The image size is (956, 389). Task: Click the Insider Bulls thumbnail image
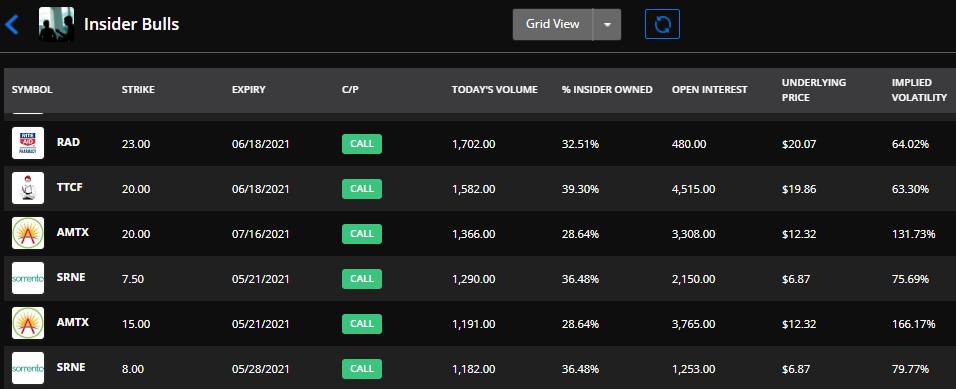pyautogui.click(x=57, y=24)
